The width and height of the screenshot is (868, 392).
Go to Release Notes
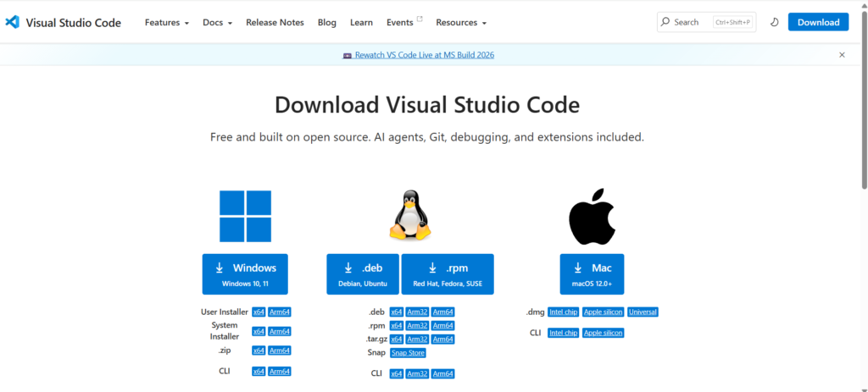[x=275, y=22]
